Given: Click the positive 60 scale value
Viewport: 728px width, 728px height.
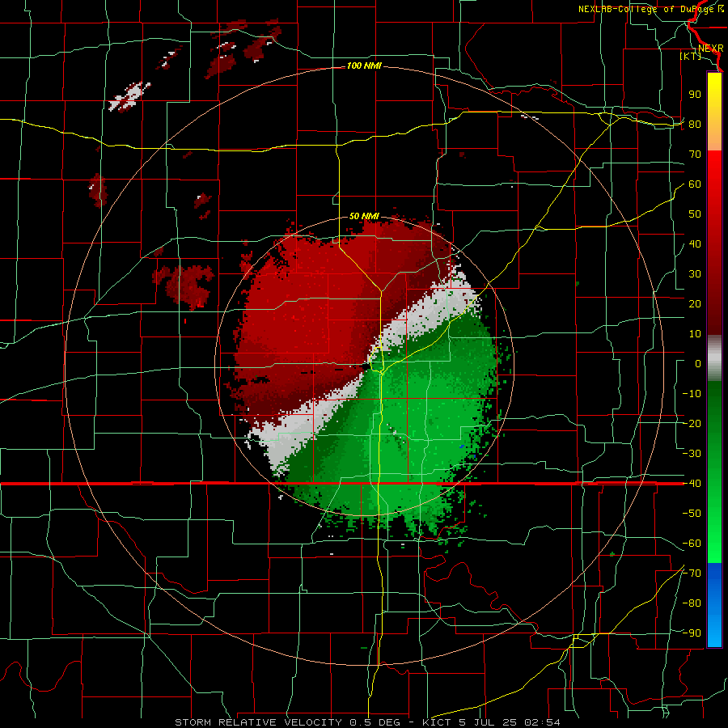Looking at the screenshot, I should 695,184.
